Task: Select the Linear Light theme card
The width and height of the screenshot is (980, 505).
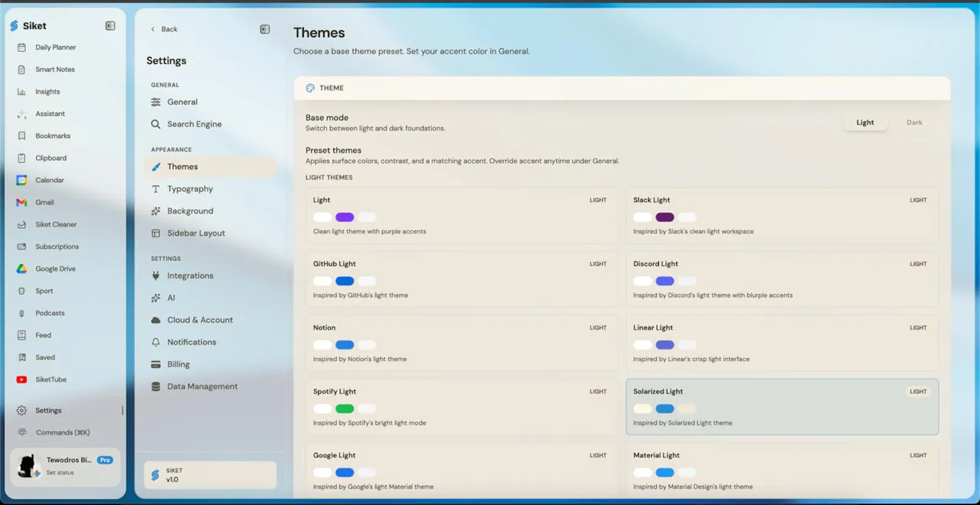Action: (x=782, y=343)
